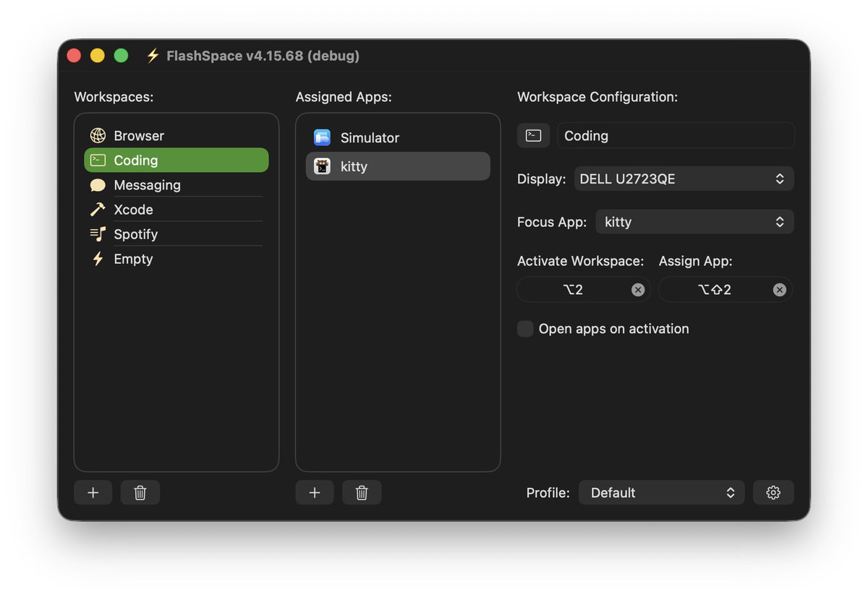868x597 pixels.
Task: Enable Open apps on activation checkbox
Action: click(x=525, y=329)
